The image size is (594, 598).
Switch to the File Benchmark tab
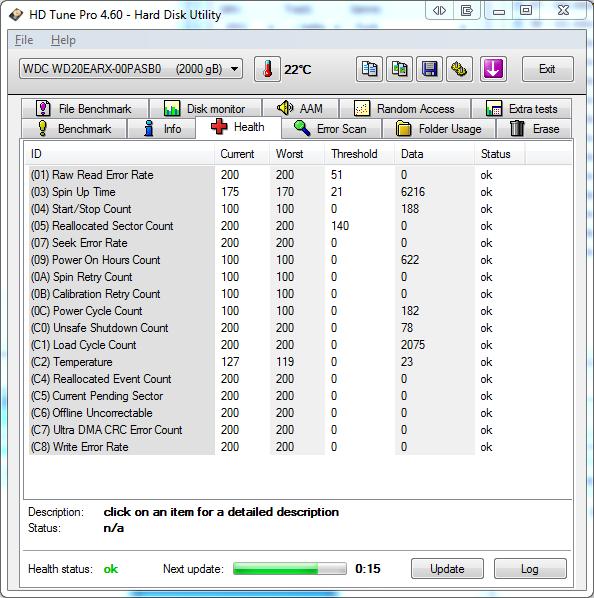tap(85, 109)
